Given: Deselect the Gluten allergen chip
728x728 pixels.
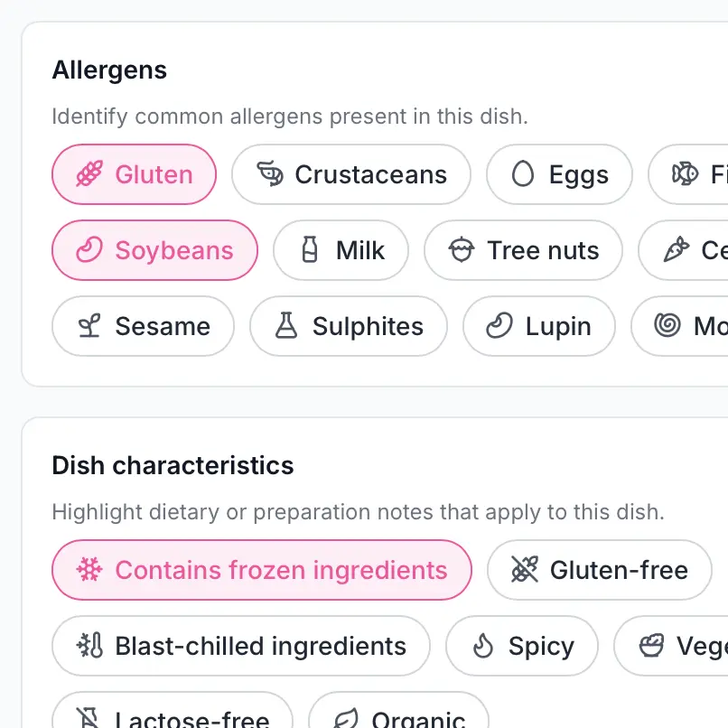Looking at the screenshot, I should 134,174.
